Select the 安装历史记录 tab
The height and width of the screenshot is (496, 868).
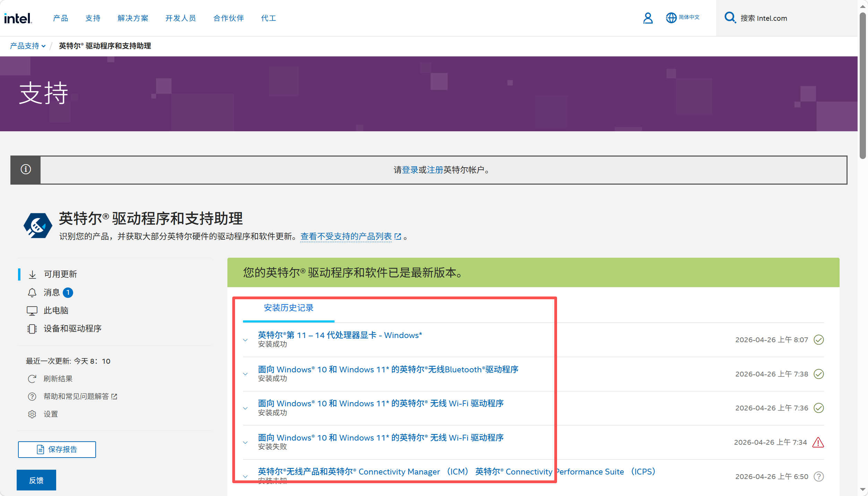(288, 308)
